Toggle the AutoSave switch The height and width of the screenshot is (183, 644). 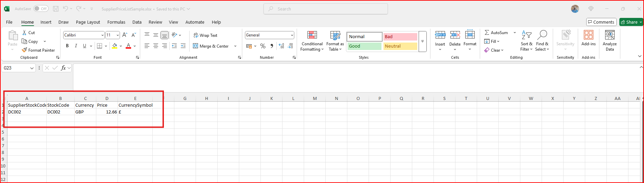tap(41, 9)
